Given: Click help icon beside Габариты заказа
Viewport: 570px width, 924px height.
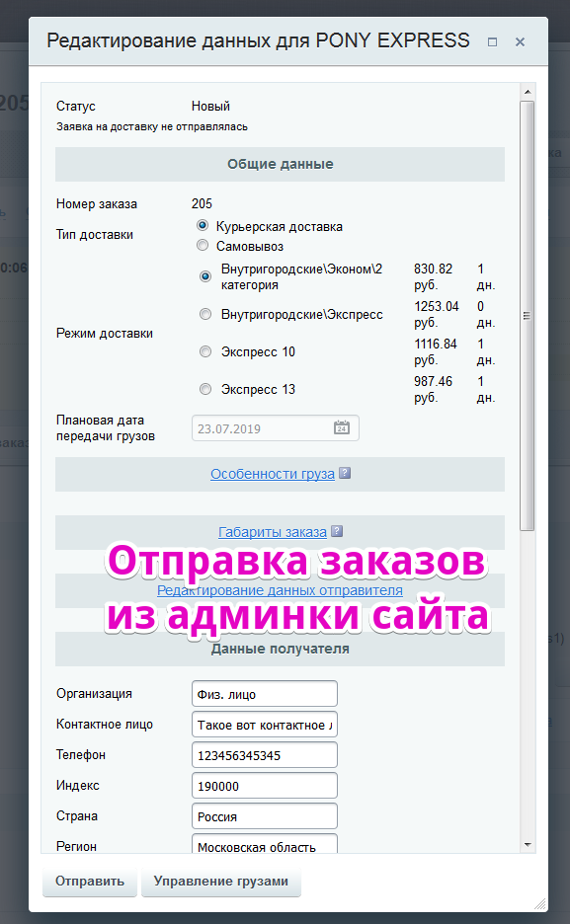Looking at the screenshot, I should 337,531.
